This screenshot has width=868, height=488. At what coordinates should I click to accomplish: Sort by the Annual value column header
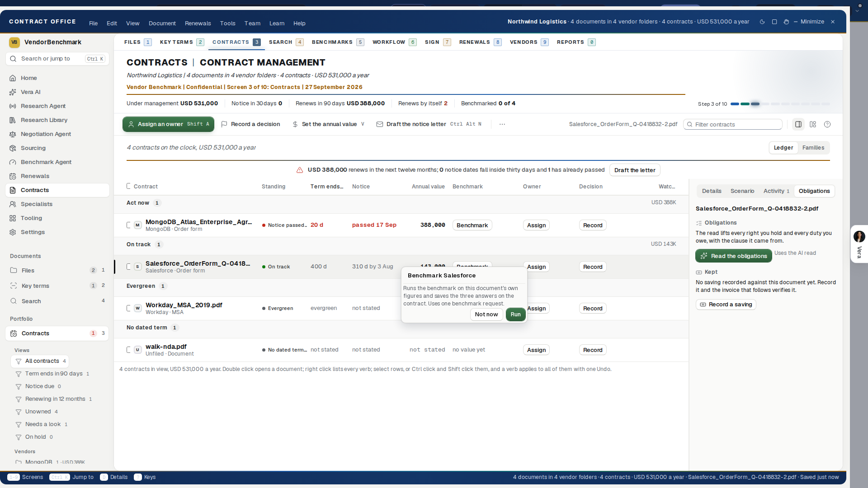[x=428, y=186]
